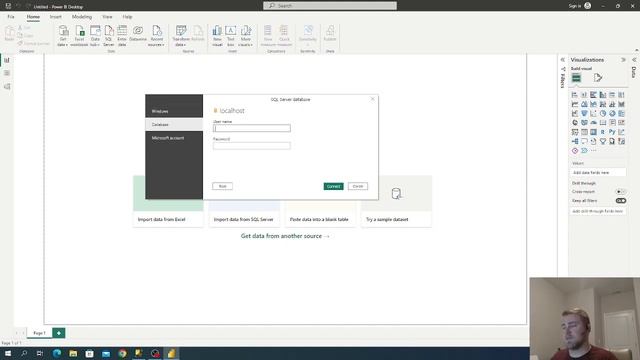Image resolution: width=640 pixels, height=360 pixels.
Task: Open the Model view in left sidebar
Action: click(7, 87)
